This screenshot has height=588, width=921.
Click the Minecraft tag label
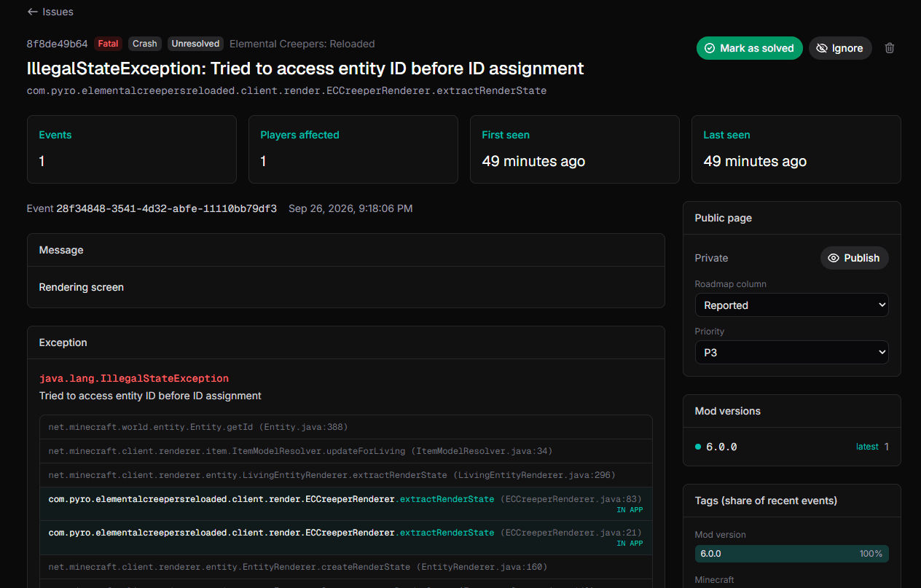click(x=715, y=580)
